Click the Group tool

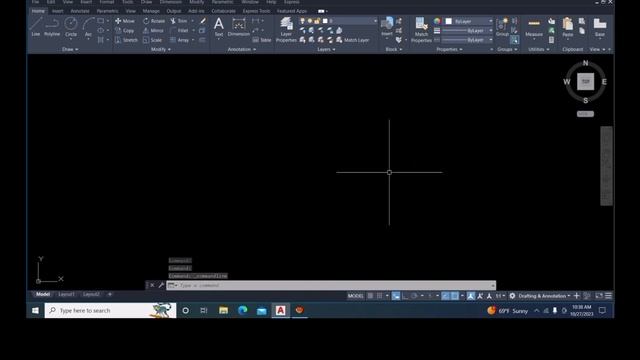coord(502,27)
